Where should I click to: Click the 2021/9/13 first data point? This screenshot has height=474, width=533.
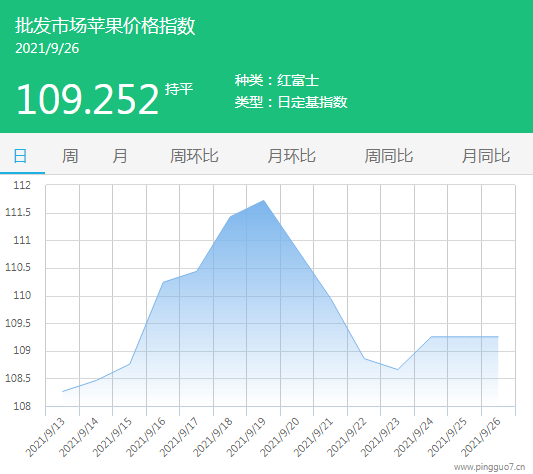coord(63,392)
